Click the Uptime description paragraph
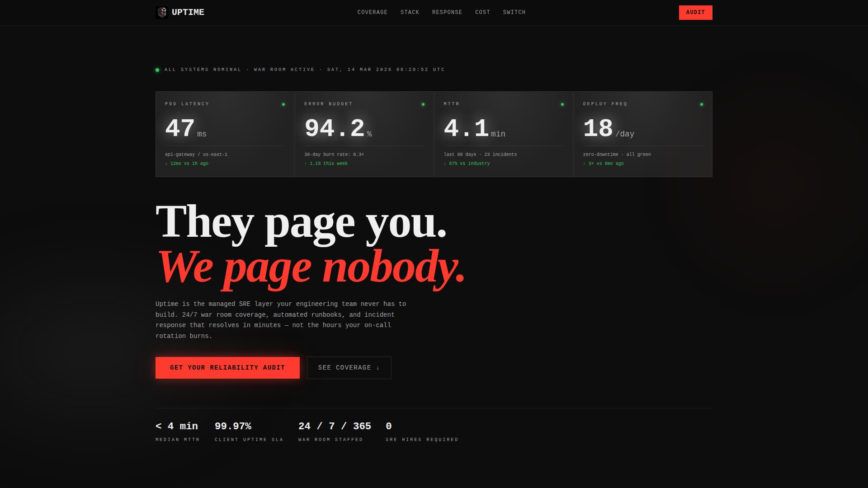The height and width of the screenshot is (488, 868). [x=281, y=320]
